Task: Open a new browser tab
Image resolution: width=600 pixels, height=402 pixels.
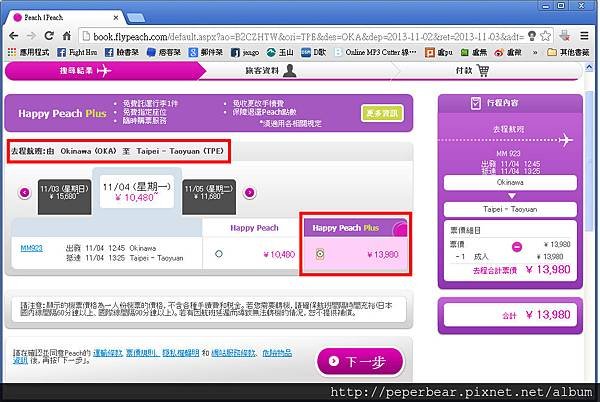Action: point(136,18)
